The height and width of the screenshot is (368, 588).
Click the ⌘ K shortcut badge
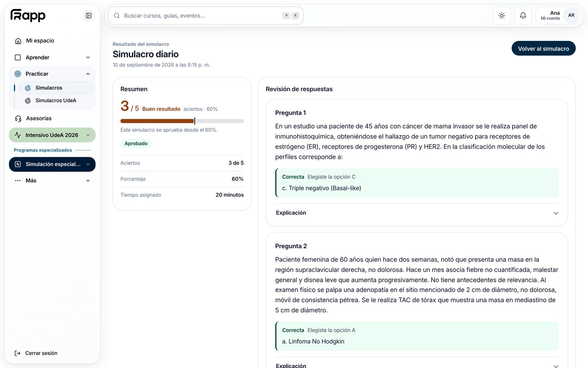[291, 15]
